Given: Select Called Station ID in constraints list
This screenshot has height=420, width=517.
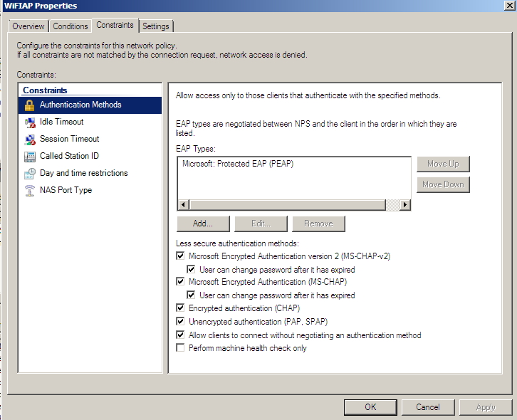Looking at the screenshot, I should (69, 156).
